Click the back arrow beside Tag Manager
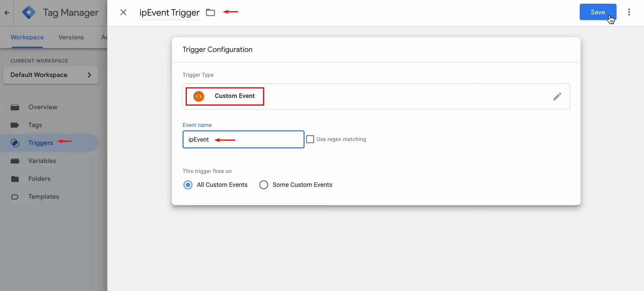Screen dimensions: 644x291 tap(7, 13)
